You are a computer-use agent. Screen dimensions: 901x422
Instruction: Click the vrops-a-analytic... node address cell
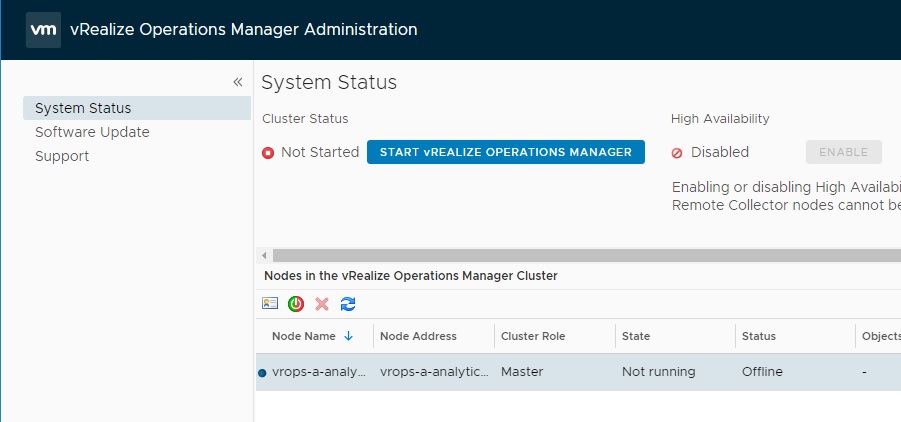[x=434, y=372]
